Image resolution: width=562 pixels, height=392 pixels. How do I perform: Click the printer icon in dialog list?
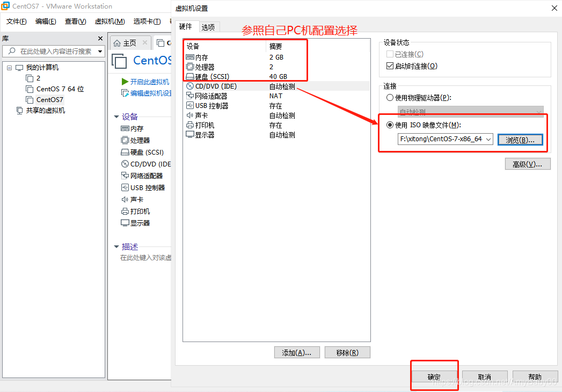click(190, 125)
